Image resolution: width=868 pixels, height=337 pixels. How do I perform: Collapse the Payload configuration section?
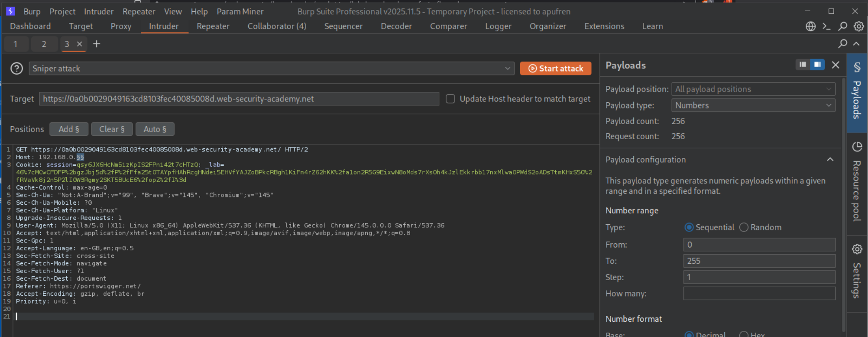[830, 160]
